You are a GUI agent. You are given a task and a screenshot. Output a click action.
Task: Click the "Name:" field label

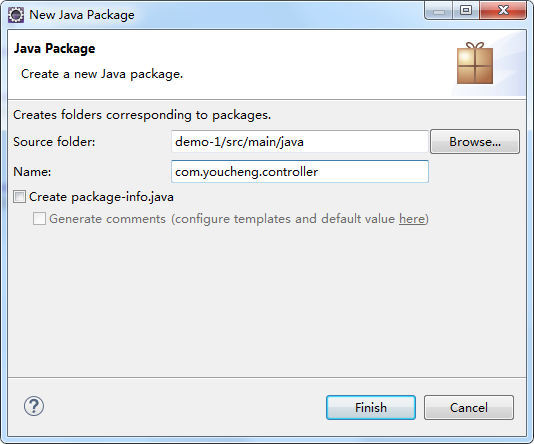pos(32,172)
